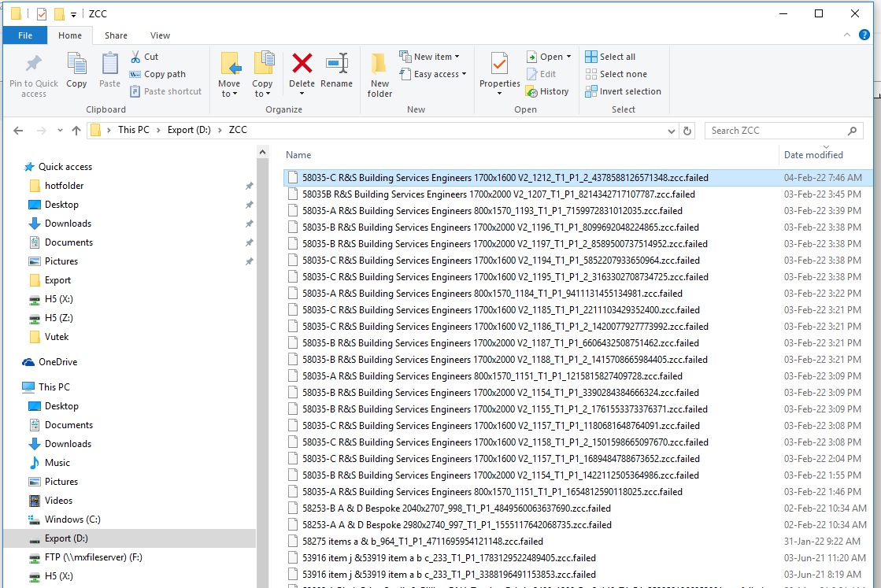Open Music under This PC
The height and width of the screenshot is (588, 881).
57,463
